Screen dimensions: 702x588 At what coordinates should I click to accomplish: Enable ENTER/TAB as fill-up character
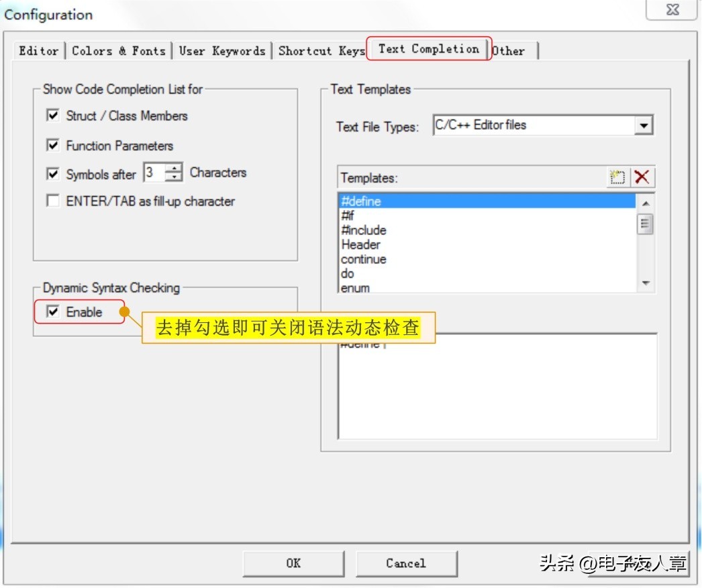pos(52,201)
